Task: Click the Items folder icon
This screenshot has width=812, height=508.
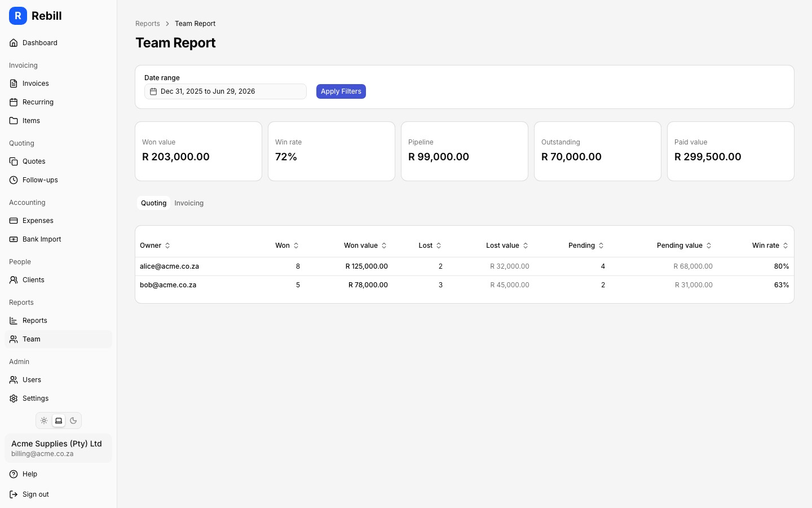Action: (x=14, y=121)
